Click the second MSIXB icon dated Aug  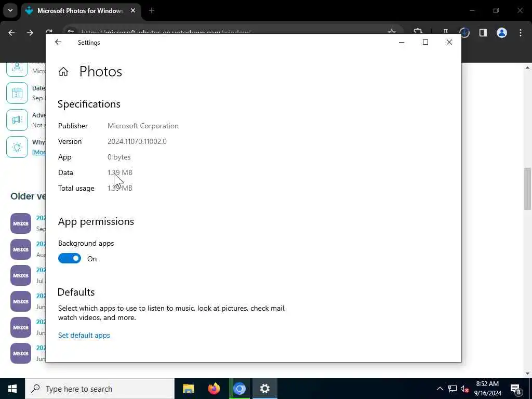pos(21,249)
